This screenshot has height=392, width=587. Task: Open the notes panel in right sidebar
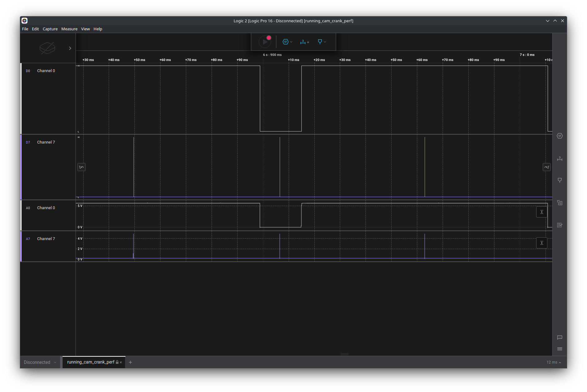559,225
